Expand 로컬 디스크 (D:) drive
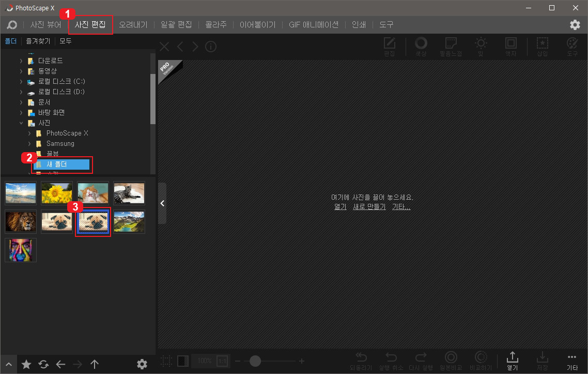Image resolution: width=588 pixels, height=374 pixels. 21,92
